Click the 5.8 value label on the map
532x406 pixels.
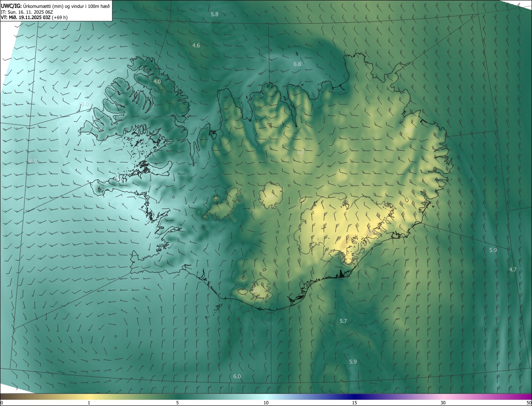click(x=214, y=14)
